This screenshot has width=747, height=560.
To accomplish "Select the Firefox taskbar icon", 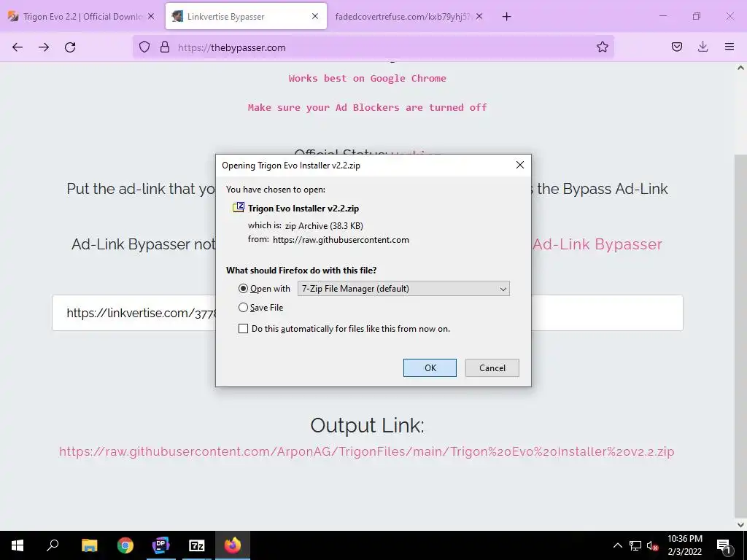I will coord(233,545).
